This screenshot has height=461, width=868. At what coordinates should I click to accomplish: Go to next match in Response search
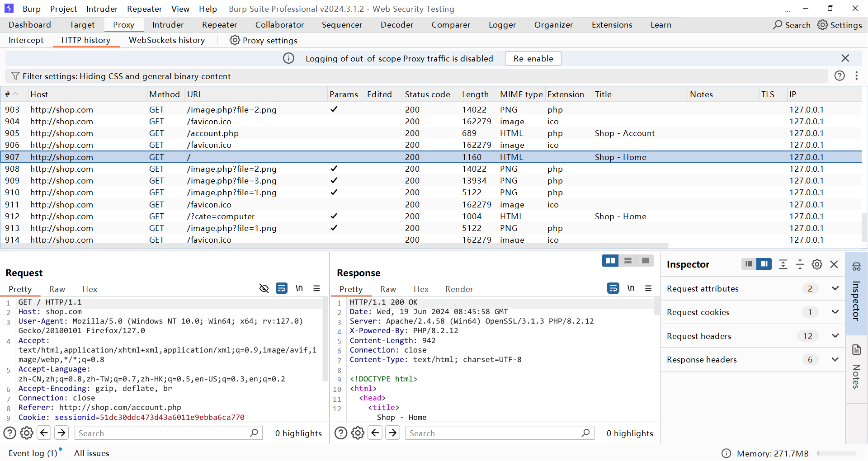[x=393, y=433]
